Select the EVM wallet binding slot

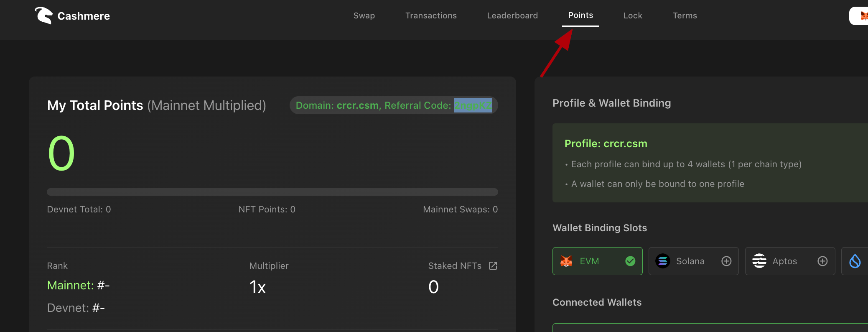coord(597,261)
